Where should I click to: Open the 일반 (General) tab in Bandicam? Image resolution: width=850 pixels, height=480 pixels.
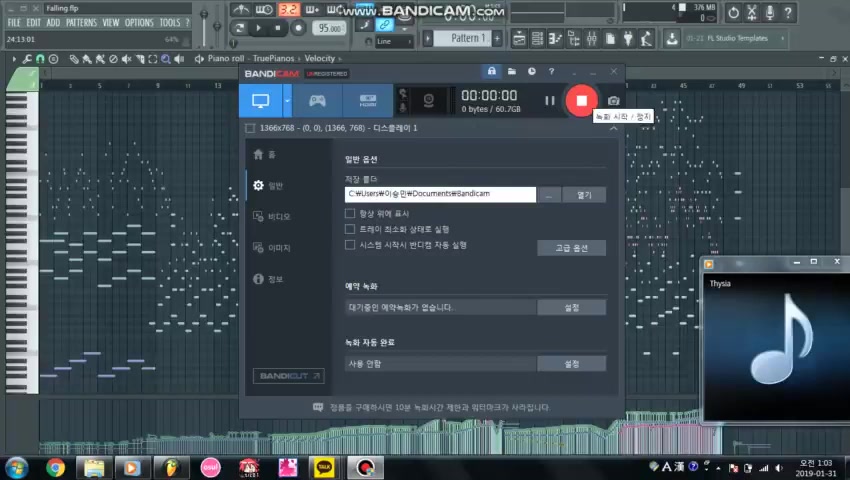click(x=268, y=185)
